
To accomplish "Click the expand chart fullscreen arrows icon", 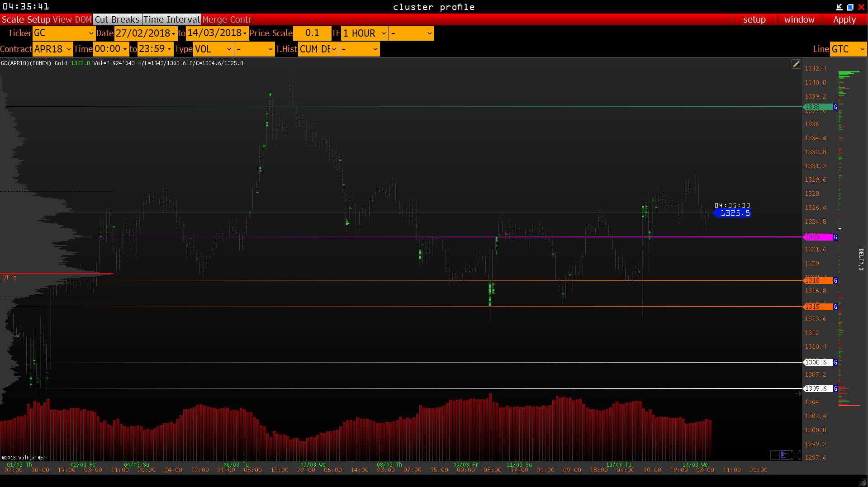I will [796, 455].
